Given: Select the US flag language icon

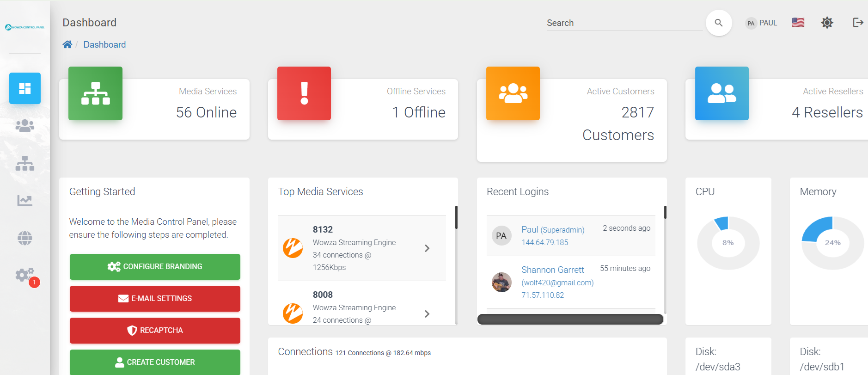Looking at the screenshot, I should [798, 23].
